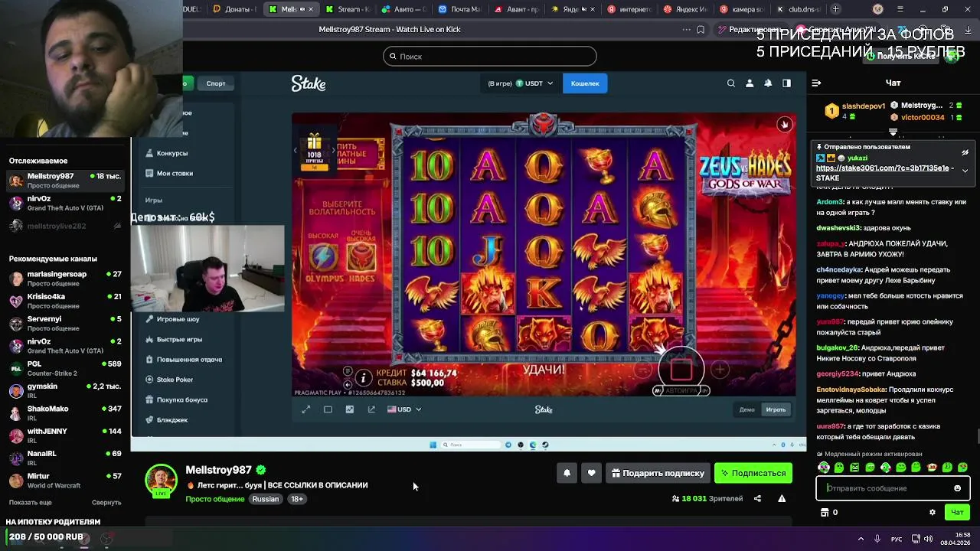Open the gymskin recommended channel
This screenshot has height=551, width=980.
pyautogui.click(x=65, y=391)
